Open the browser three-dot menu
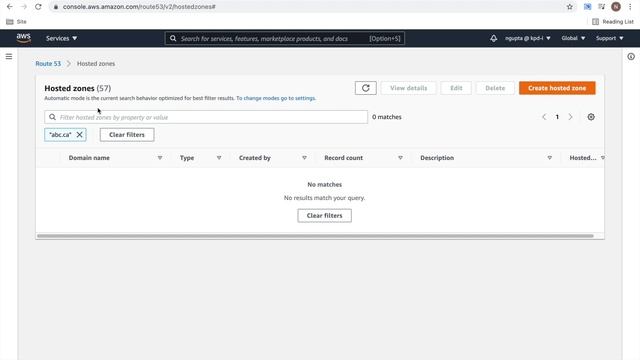 click(x=630, y=7)
